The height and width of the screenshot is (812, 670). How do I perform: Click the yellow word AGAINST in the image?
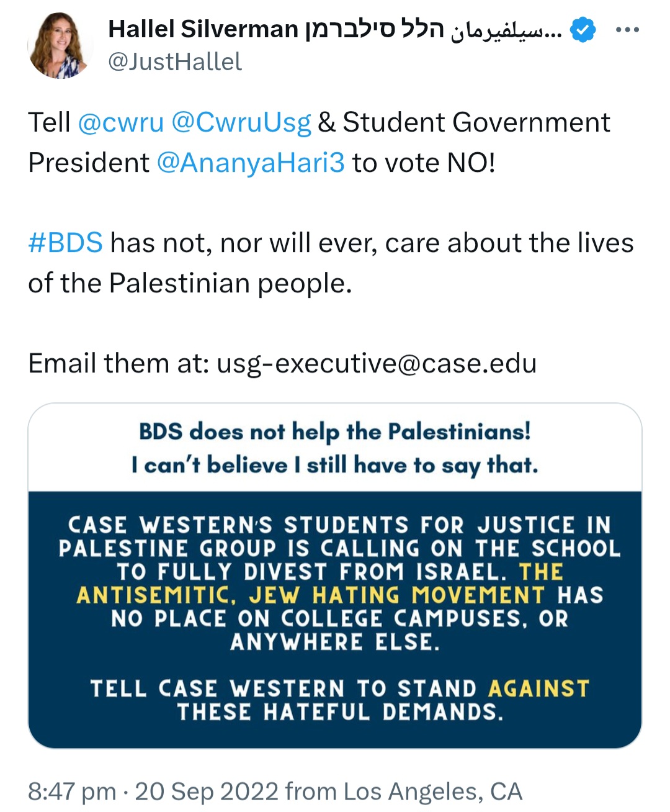click(538, 688)
